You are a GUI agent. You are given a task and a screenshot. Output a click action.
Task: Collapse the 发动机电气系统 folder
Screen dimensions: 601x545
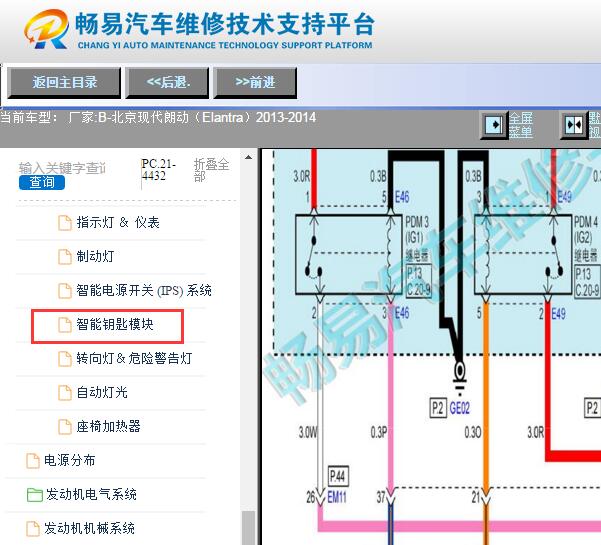[x=91, y=494]
